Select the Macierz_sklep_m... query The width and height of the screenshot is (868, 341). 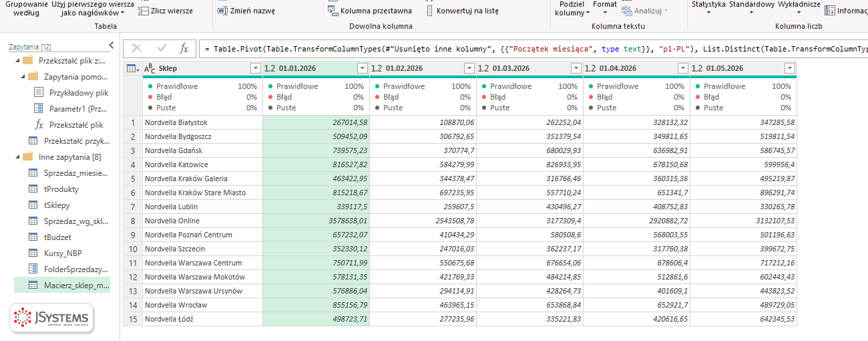pos(62,285)
